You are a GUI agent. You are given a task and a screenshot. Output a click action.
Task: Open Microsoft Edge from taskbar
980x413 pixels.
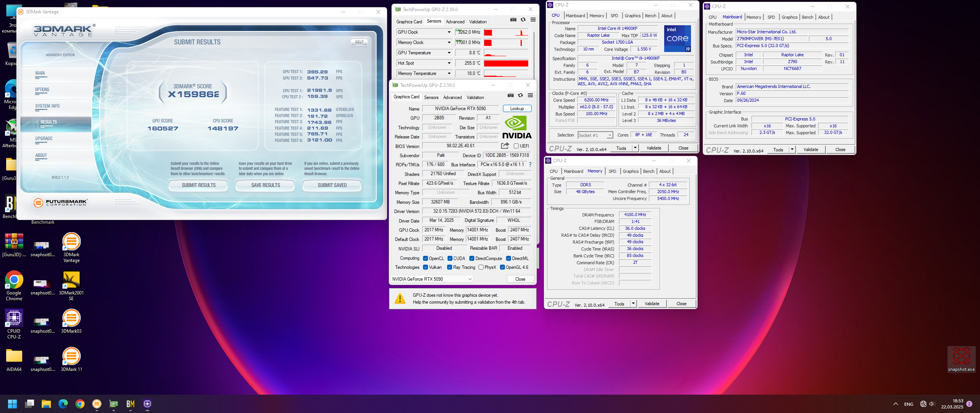point(63,404)
